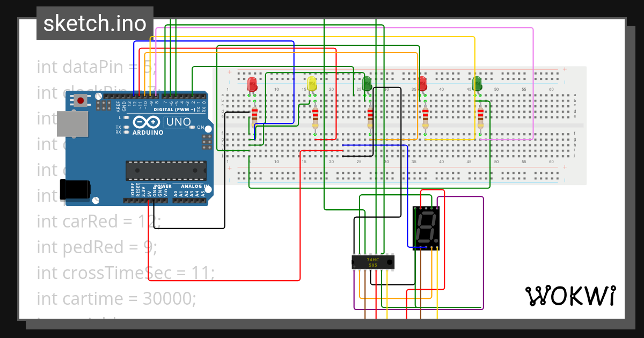Click the Arduino USB port connector

pos(72,123)
